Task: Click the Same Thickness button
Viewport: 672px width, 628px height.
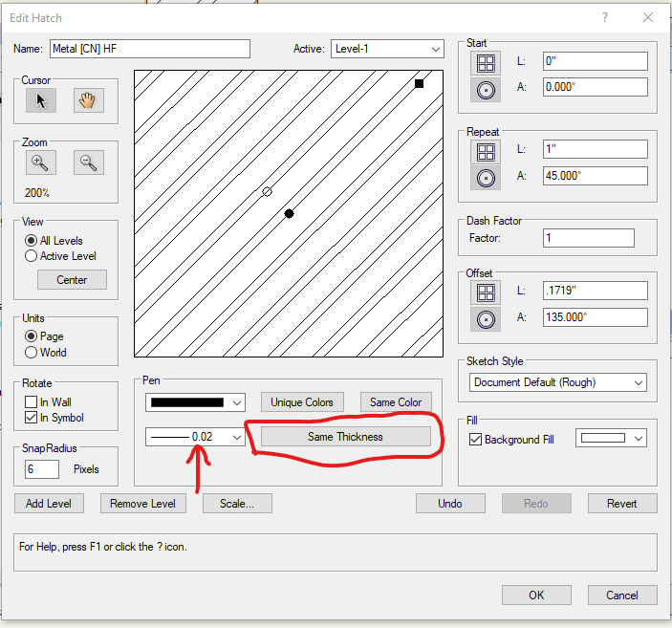Action: pyautogui.click(x=345, y=437)
